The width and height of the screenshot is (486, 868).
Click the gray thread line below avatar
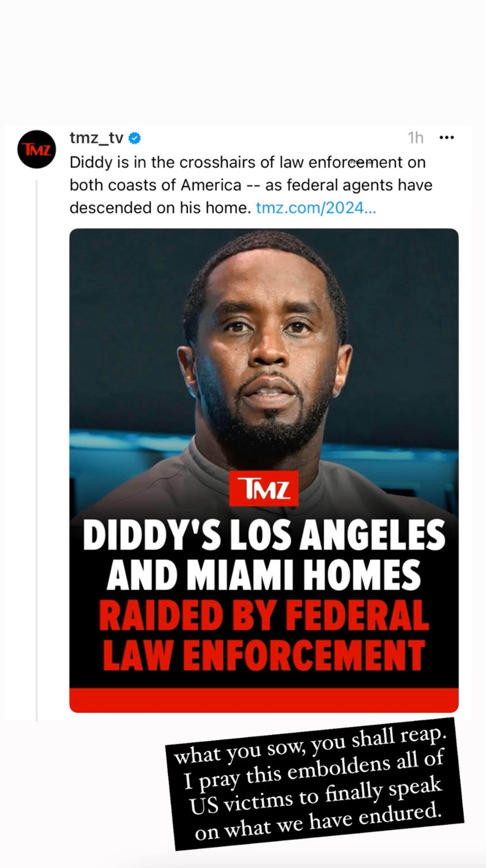point(37,438)
